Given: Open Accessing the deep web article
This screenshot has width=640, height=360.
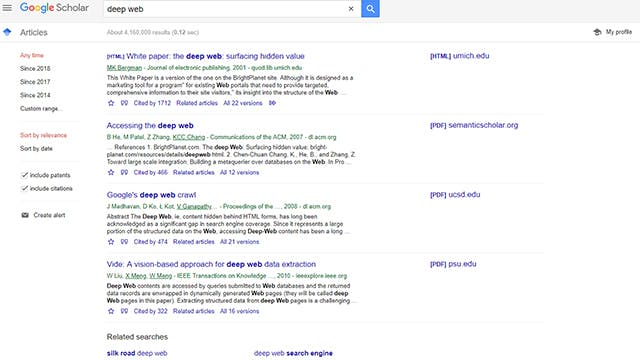Looking at the screenshot, I should coord(150,125).
